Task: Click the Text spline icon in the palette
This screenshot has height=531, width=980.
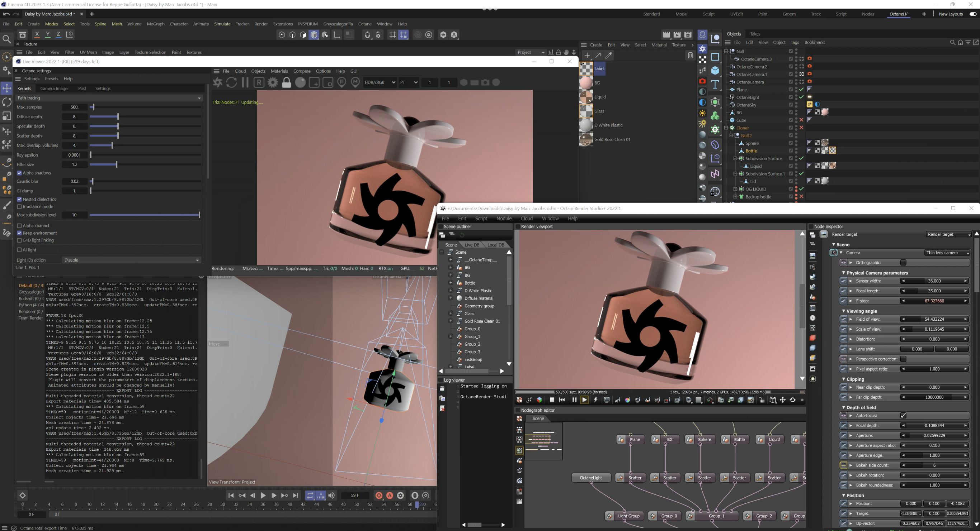Action: tap(715, 84)
